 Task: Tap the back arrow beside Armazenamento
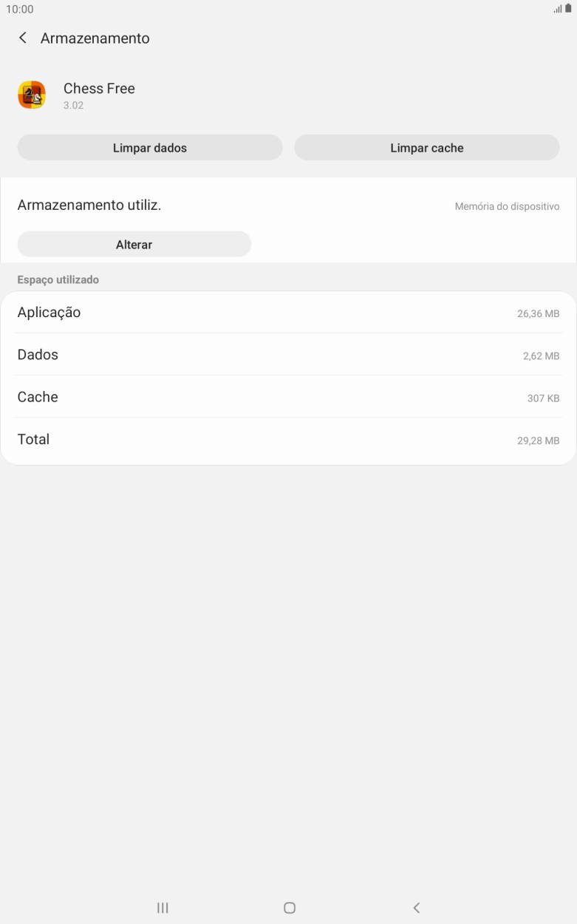23,38
